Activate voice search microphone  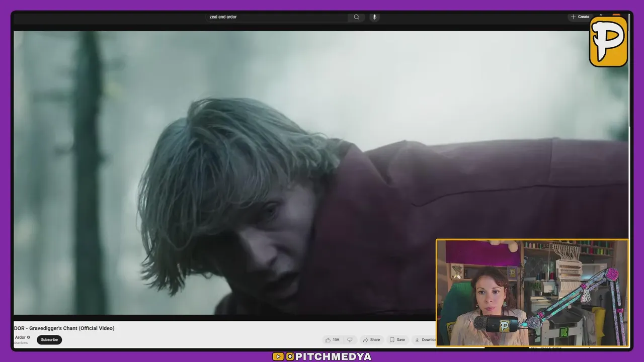[374, 17]
